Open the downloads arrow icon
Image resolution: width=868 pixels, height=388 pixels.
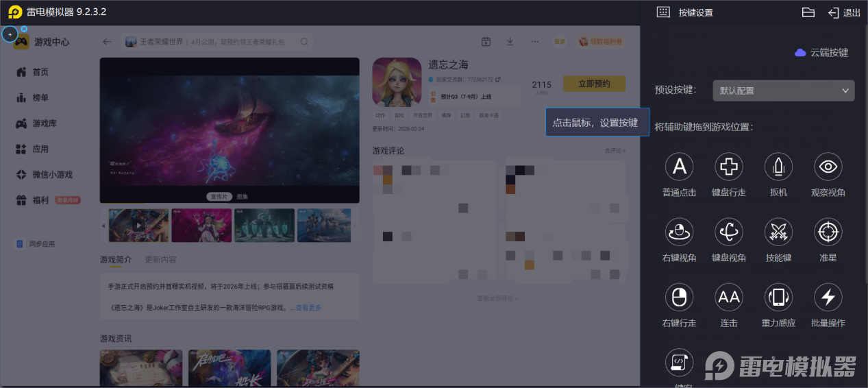point(510,42)
